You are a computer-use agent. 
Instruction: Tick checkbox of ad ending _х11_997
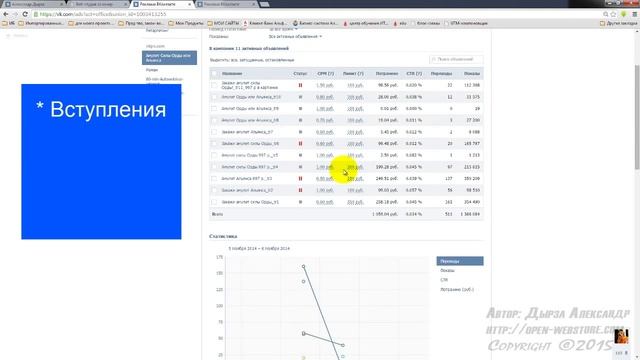214,85
